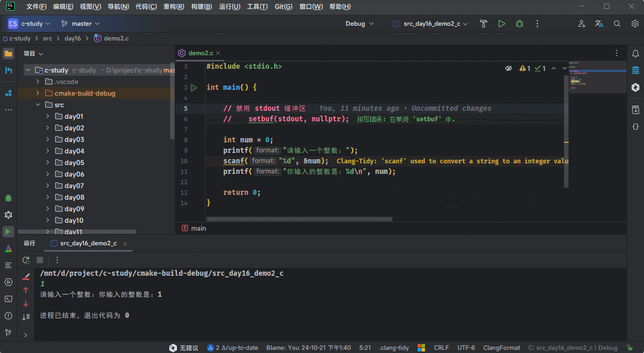Open the Database tool window
Screen dimensions: 644x353
(x=635, y=70)
